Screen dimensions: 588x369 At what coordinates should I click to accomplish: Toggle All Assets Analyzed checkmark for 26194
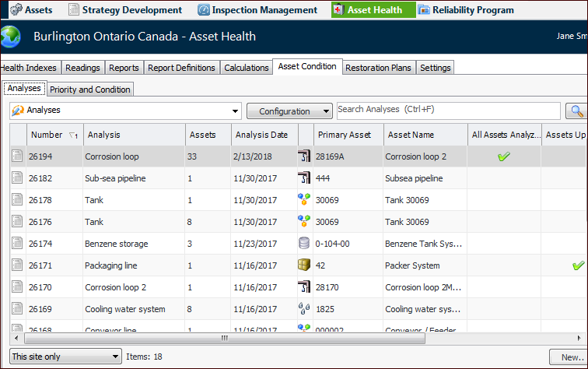point(504,156)
